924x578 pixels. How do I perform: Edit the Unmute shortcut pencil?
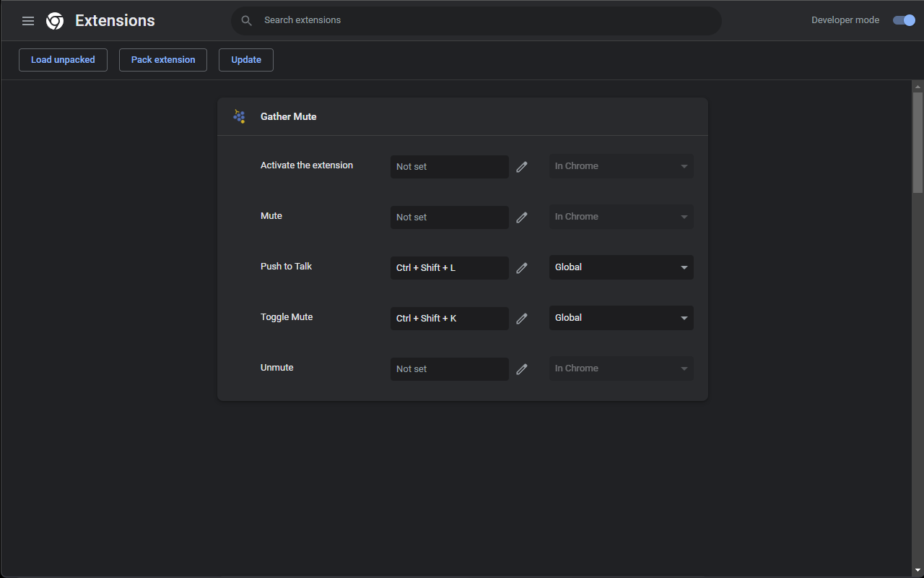pos(522,369)
